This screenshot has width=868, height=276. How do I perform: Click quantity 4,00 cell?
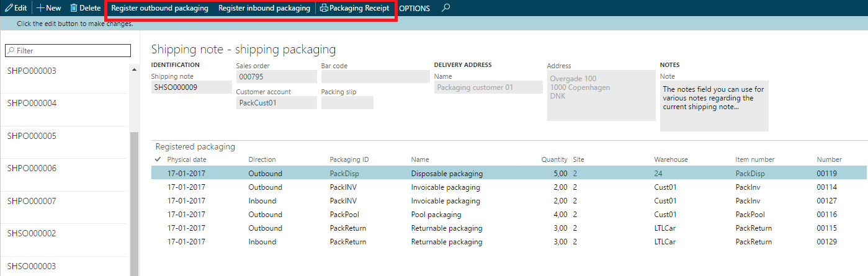coord(560,215)
